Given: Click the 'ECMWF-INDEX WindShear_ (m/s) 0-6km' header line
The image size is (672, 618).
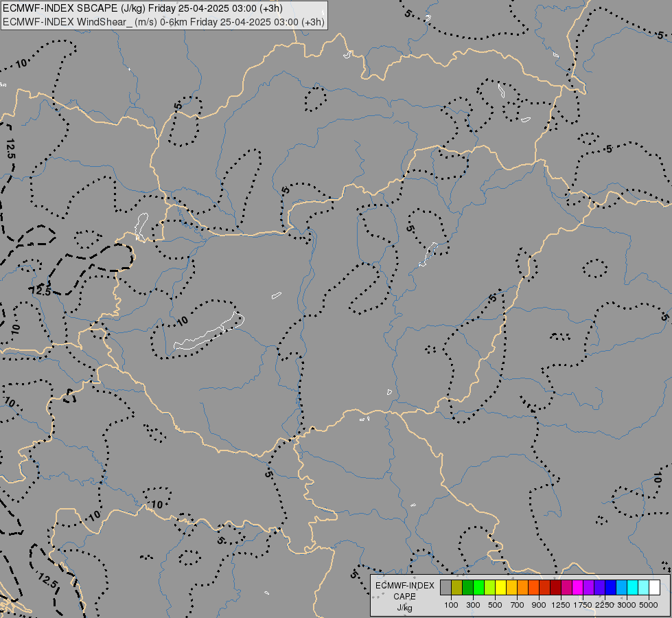Looking at the screenshot, I should point(164,22).
